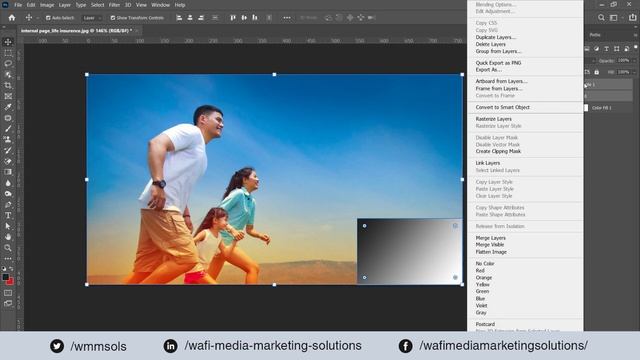Select the Hand tool

point(8,237)
